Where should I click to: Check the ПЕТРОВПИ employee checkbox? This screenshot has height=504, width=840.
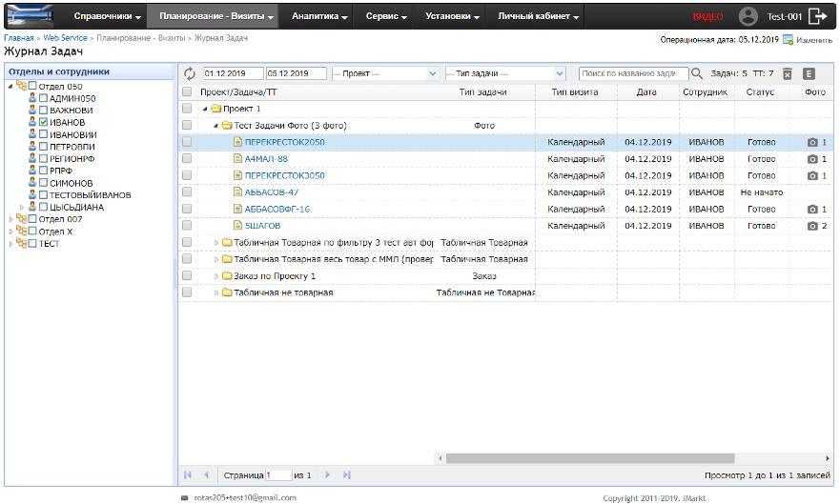(44, 146)
